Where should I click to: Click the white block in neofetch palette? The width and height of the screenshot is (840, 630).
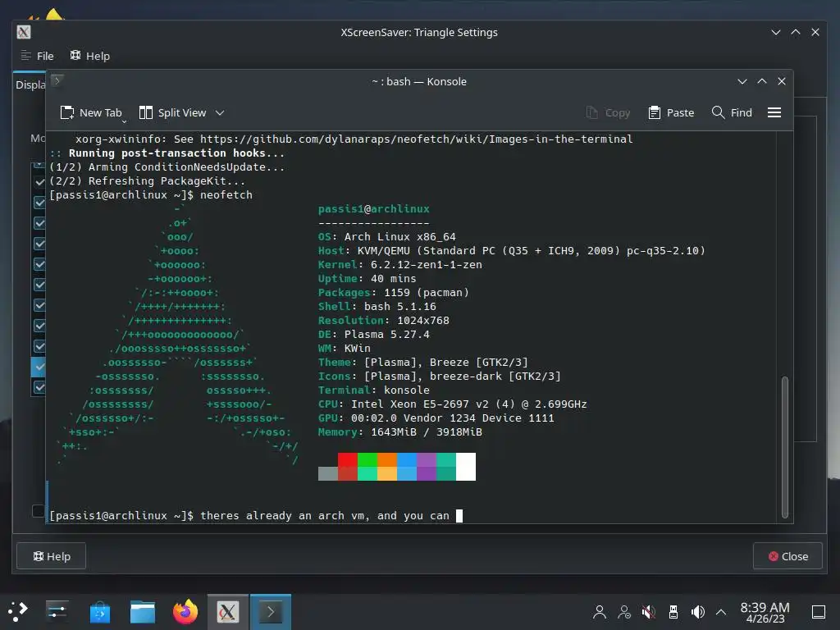[x=466, y=467]
